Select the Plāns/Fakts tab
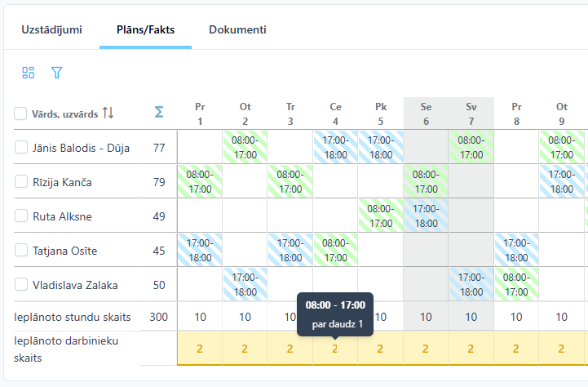This screenshot has height=387, width=588. [145, 30]
